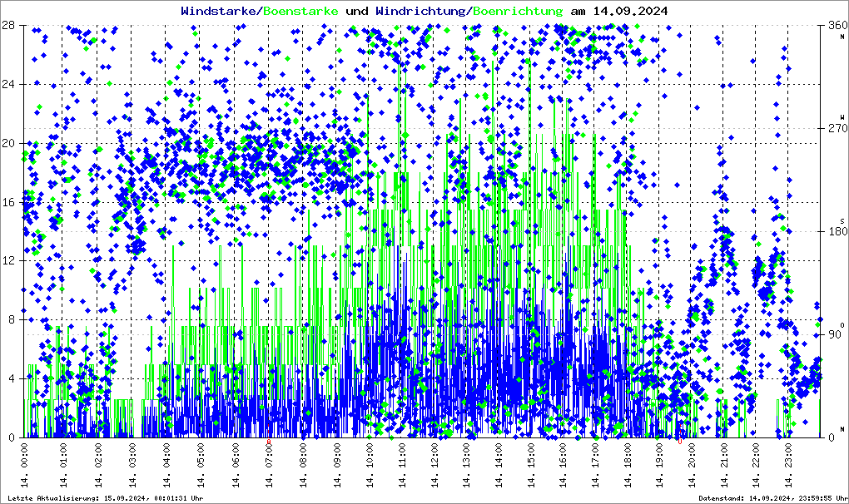Screen dimensions: 849x504
Task: Click the time label "14. 19:00"
Action: 660,466
